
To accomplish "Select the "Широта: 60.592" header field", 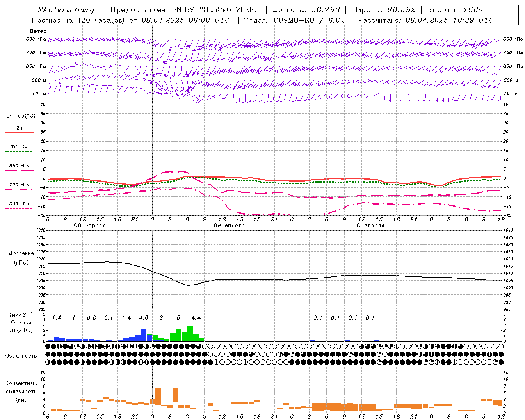I will point(383,10).
